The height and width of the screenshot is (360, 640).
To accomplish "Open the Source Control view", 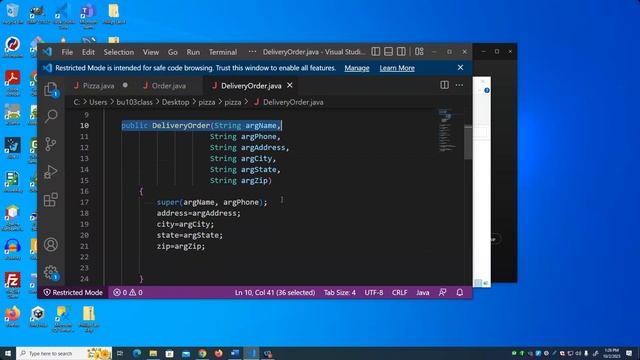I will point(51,144).
